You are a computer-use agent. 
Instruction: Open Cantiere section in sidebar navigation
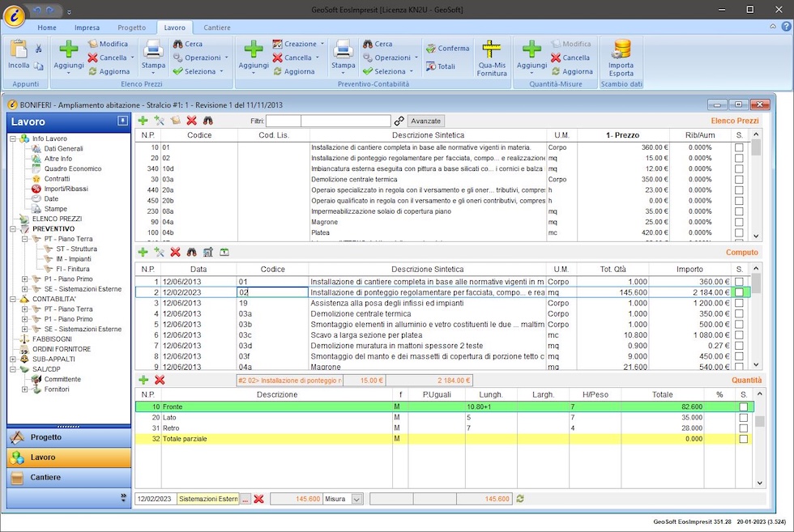coord(69,477)
